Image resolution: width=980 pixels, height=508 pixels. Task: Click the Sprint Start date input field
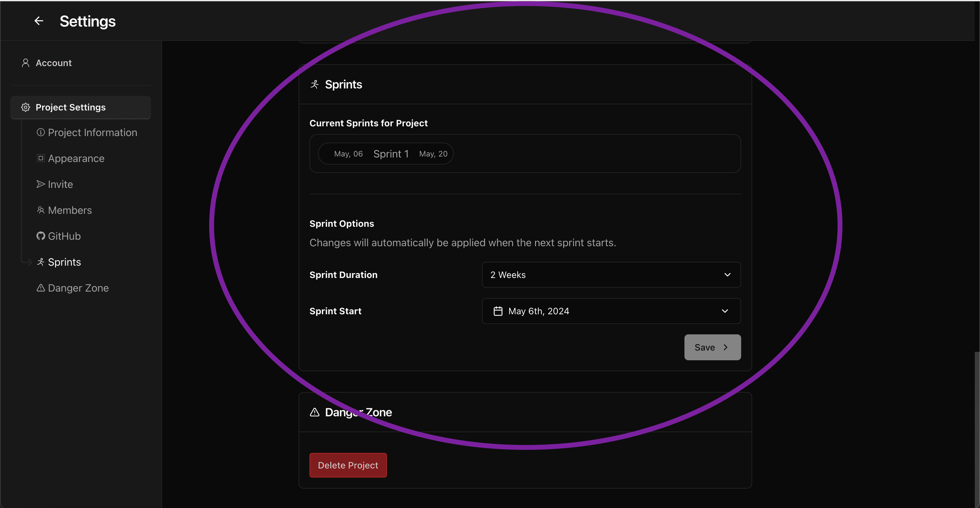[x=611, y=310]
